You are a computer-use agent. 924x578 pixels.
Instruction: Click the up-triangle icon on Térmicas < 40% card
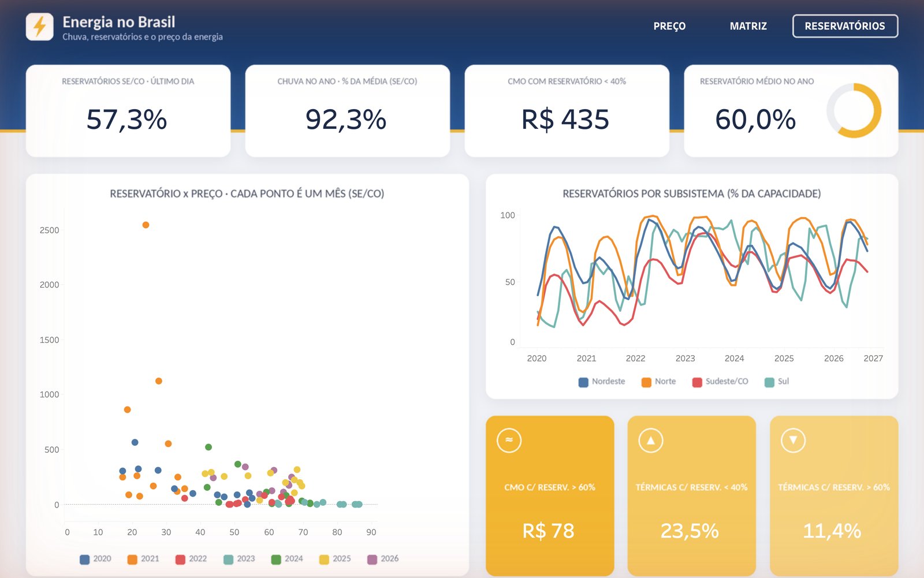pos(651,440)
